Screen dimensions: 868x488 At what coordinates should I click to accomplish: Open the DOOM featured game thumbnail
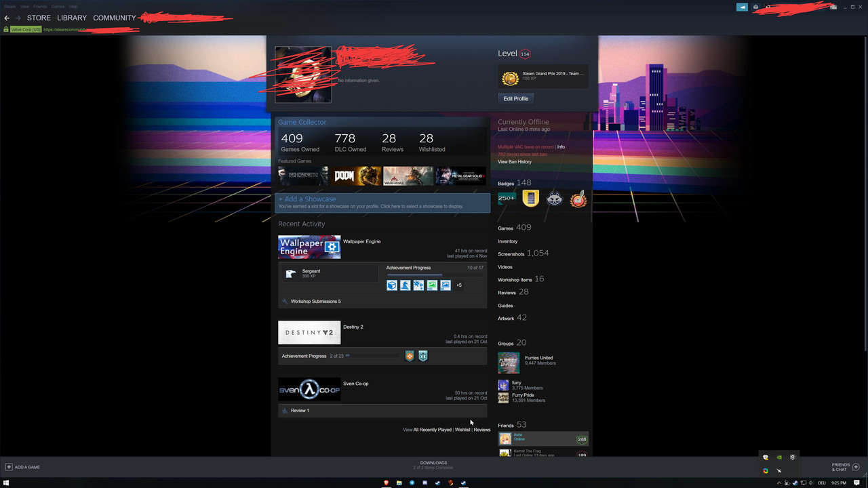[355, 176]
